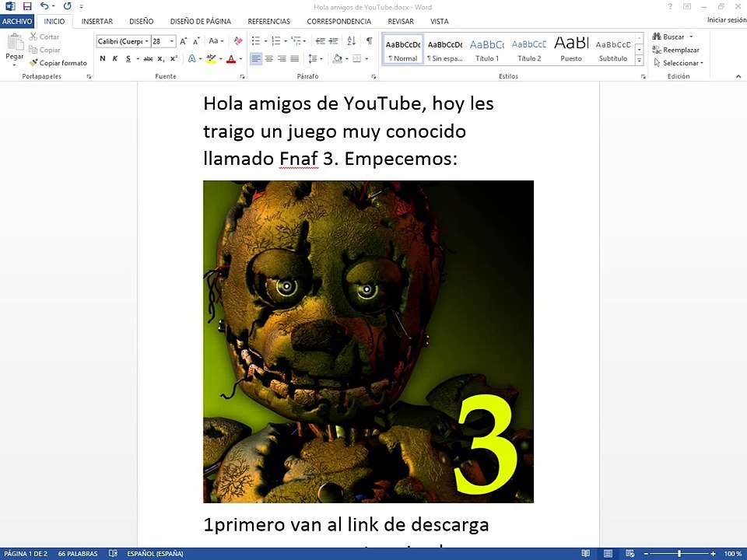Screen dimensions: 747x560
Task: Open the spelling check icon in the status bar
Action: 113,553
